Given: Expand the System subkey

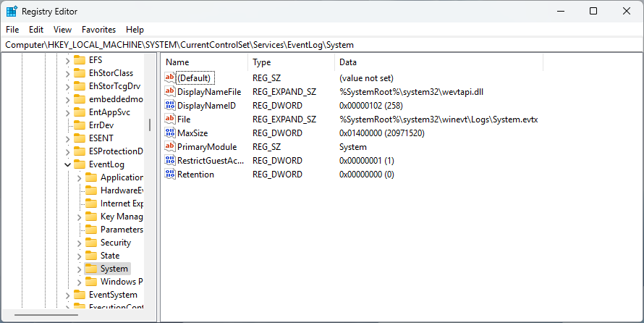Looking at the screenshot, I should click(80, 269).
